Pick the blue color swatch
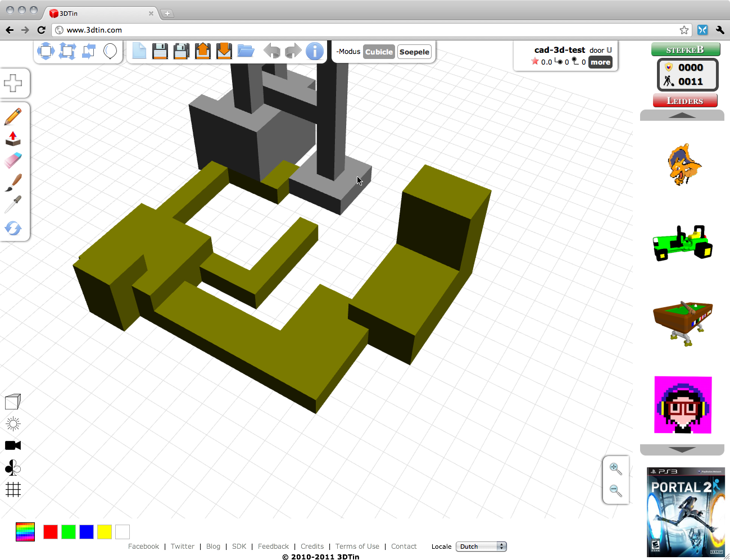 [87, 532]
